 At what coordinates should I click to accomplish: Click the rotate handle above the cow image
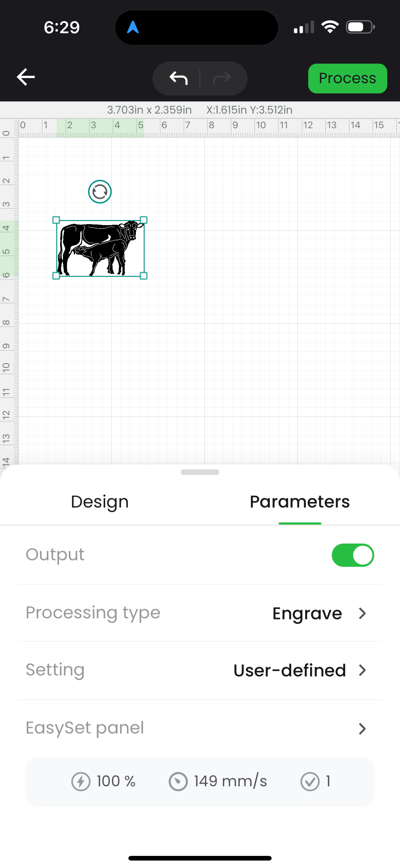point(100,192)
